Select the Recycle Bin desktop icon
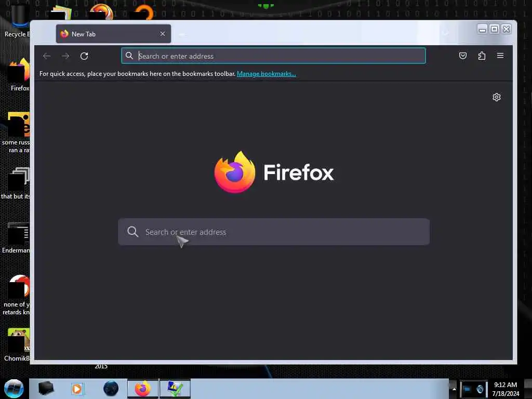Viewport: 532px width, 399px height. coord(17,20)
